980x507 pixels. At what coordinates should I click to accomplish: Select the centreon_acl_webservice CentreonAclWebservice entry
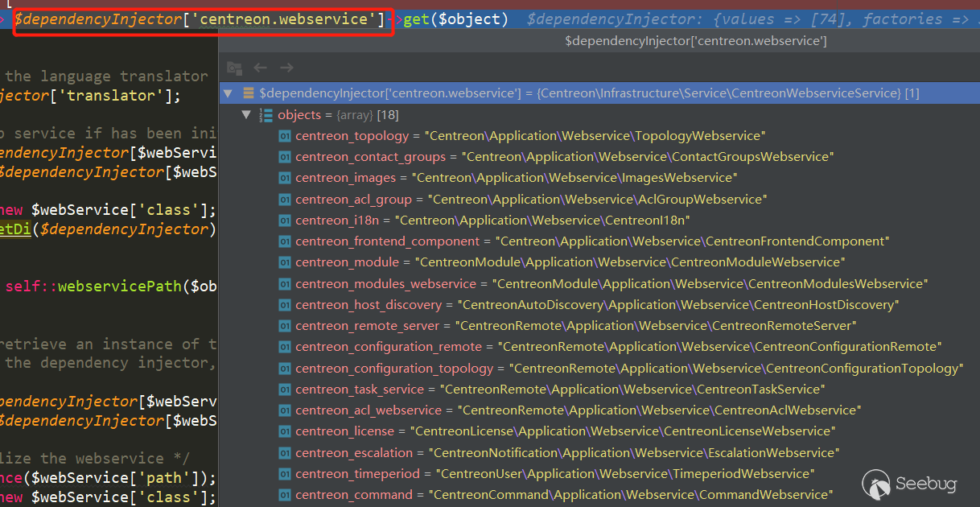[578, 410]
